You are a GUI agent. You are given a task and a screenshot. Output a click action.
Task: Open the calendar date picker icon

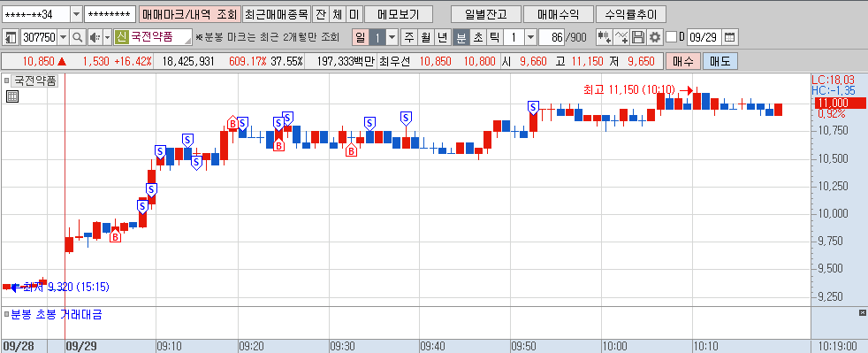pos(730,38)
